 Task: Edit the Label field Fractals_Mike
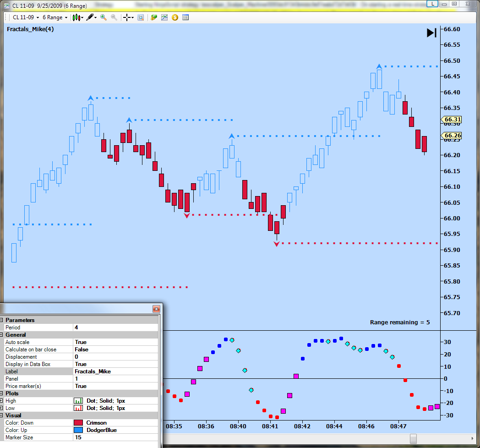pyautogui.click(x=116, y=372)
